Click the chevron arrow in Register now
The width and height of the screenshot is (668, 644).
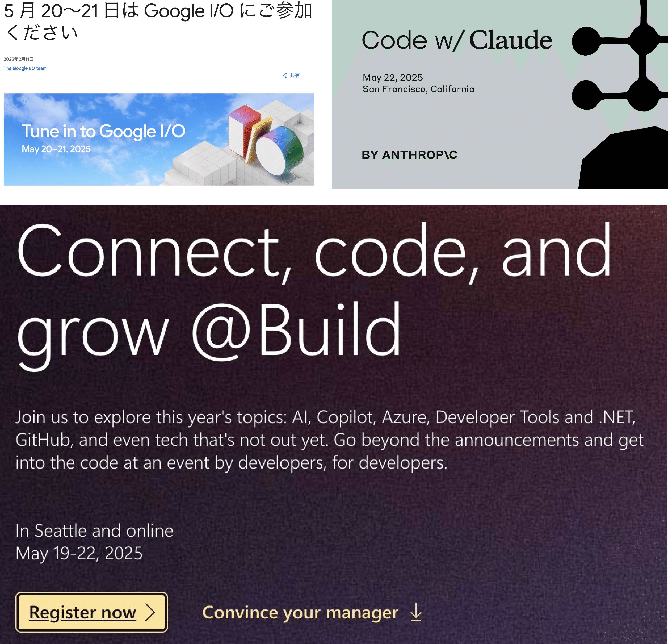[150, 612]
